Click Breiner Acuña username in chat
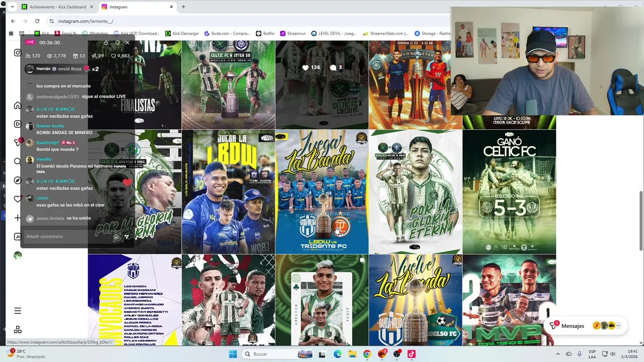 coord(50,126)
